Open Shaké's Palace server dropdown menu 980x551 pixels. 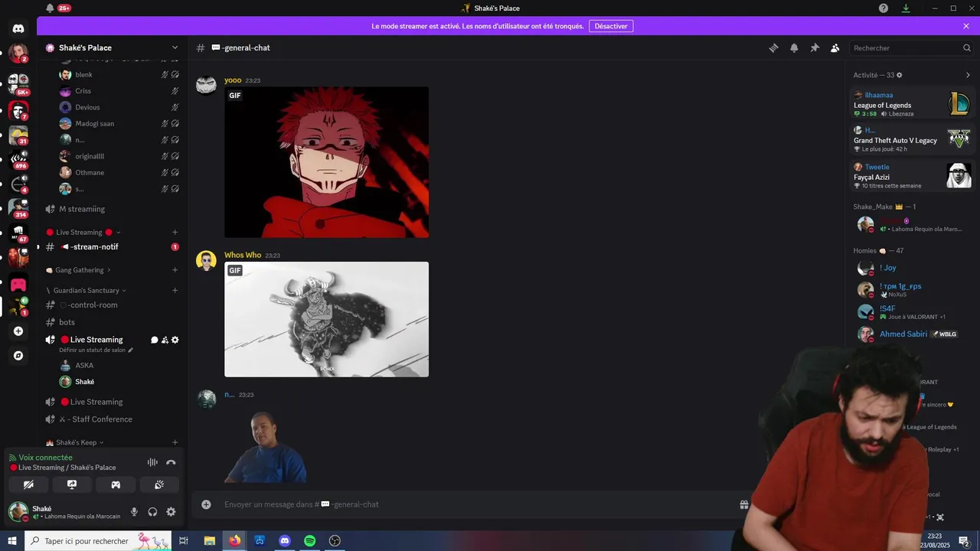tap(112, 47)
